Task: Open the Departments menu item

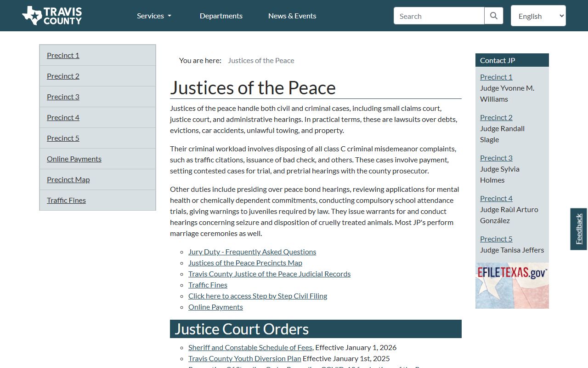Action: 221,16
